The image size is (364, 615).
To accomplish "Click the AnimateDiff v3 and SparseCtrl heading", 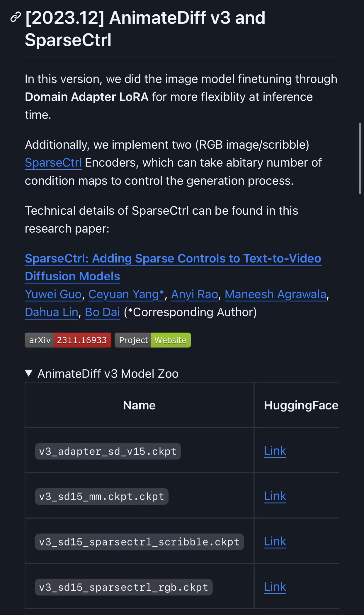I will coord(145,29).
